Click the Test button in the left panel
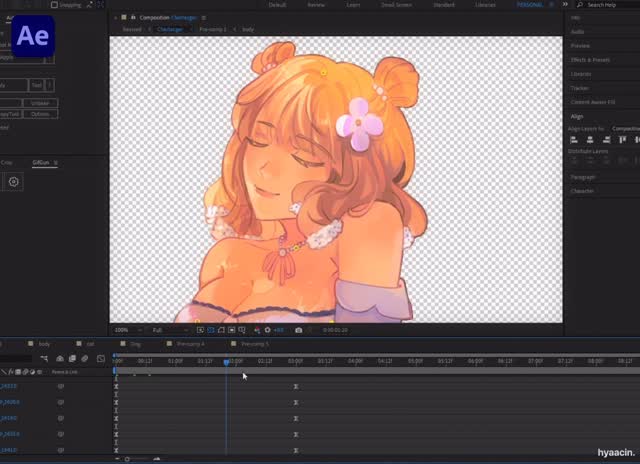Viewport: 640px width, 464px height. [37, 85]
